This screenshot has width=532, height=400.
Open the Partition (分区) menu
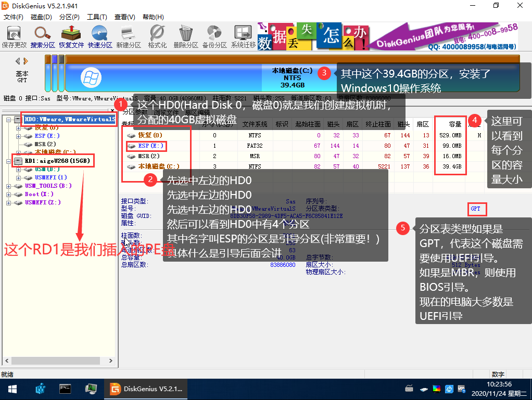[69, 17]
